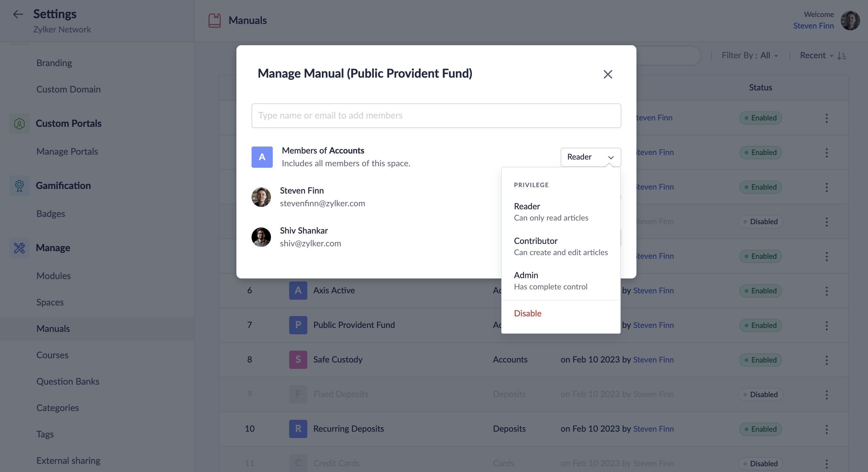The image size is (868, 472).
Task: Click Steven Finn link in Recurring Deposits row
Action: pyautogui.click(x=653, y=429)
